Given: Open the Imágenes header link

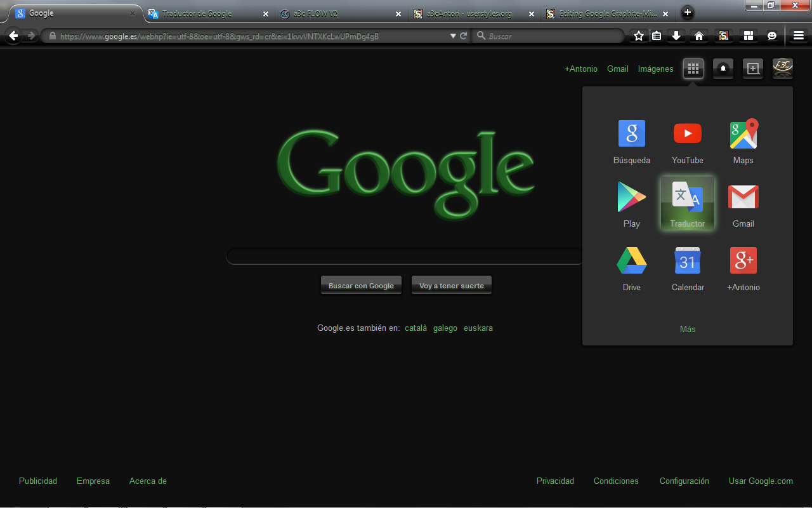Looking at the screenshot, I should coord(656,69).
